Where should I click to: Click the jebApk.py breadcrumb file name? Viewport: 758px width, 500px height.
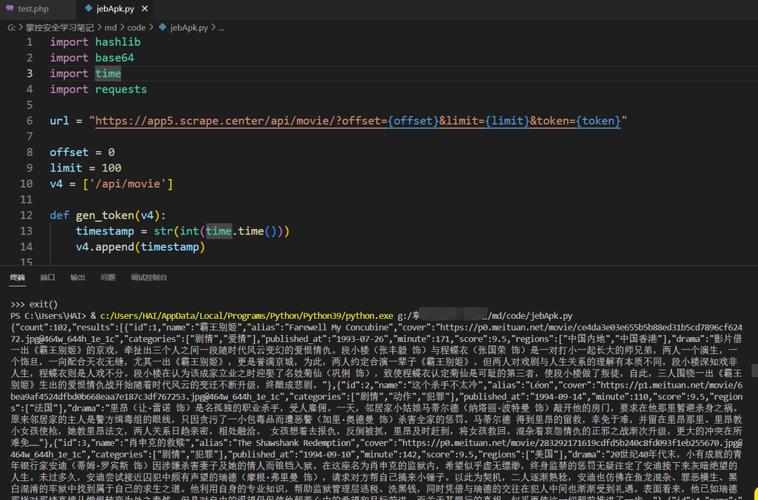click(189, 28)
